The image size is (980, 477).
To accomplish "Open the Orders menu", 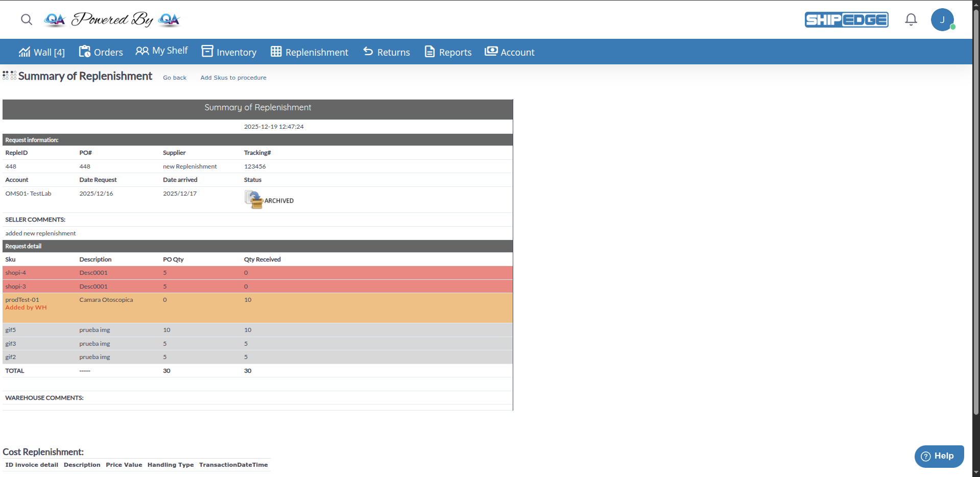I will coord(101,52).
